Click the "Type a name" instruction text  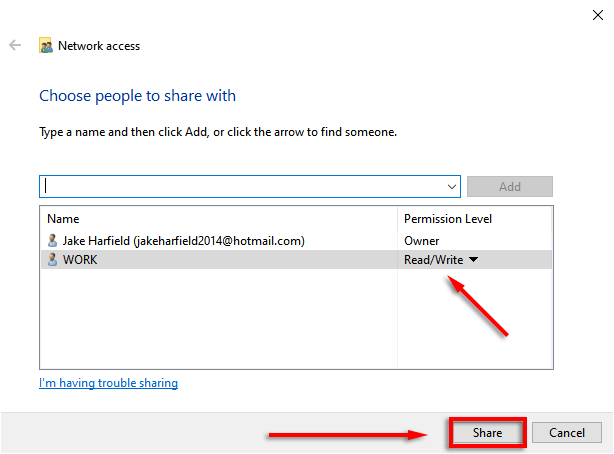(x=217, y=132)
